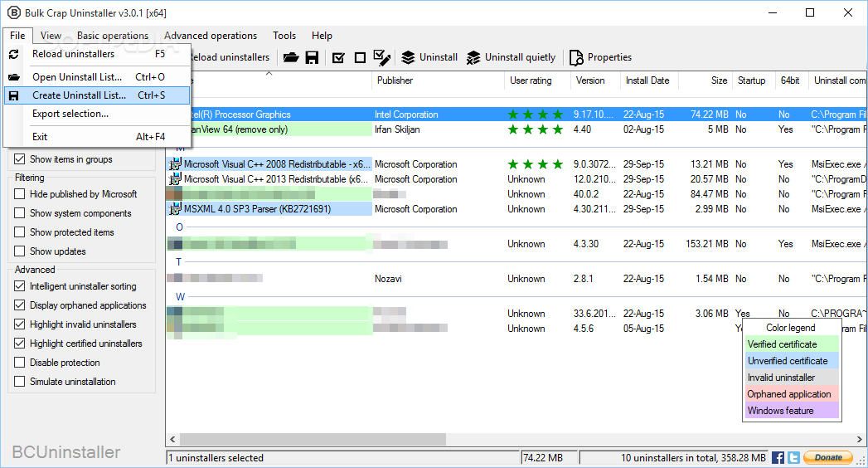
Task: Click Orphaned application legend swatch
Action: (792, 394)
